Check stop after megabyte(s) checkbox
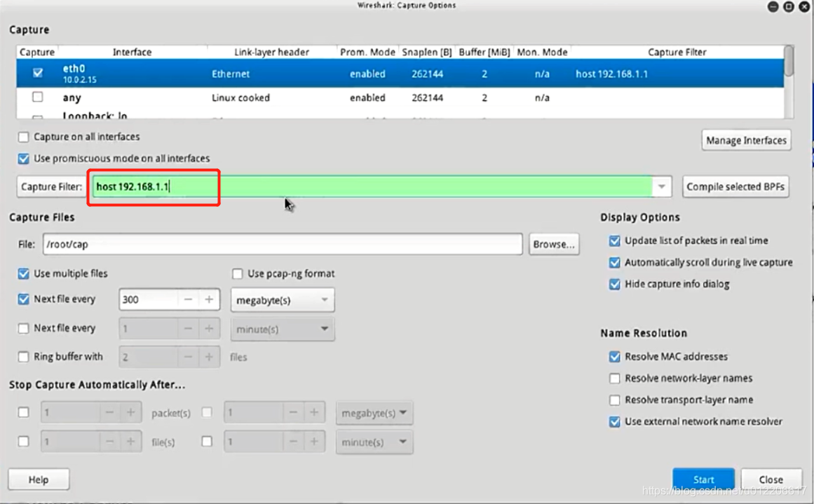This screenshot has height=504, width=814. point(207,412)
